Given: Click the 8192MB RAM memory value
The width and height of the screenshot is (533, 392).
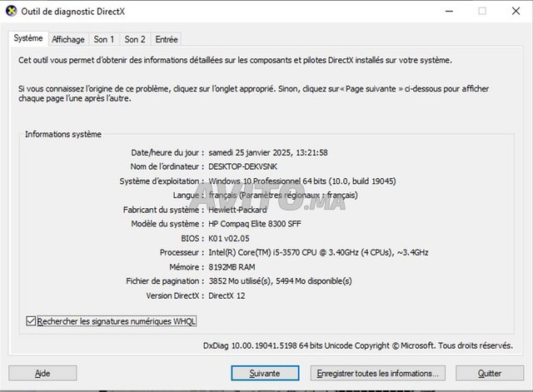Looking at the screenshot, I should tap(232, 267).
